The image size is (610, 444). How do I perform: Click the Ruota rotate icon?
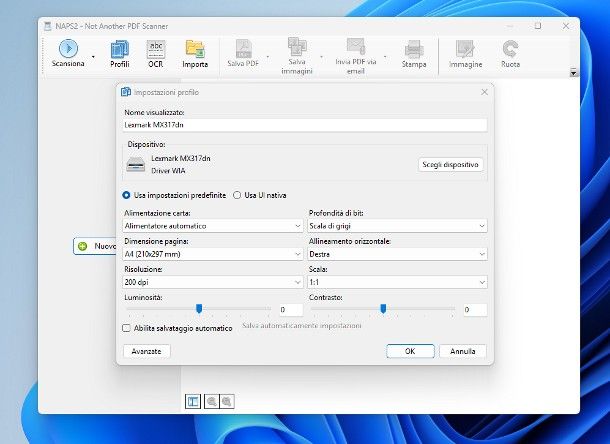tap(510, 49)
